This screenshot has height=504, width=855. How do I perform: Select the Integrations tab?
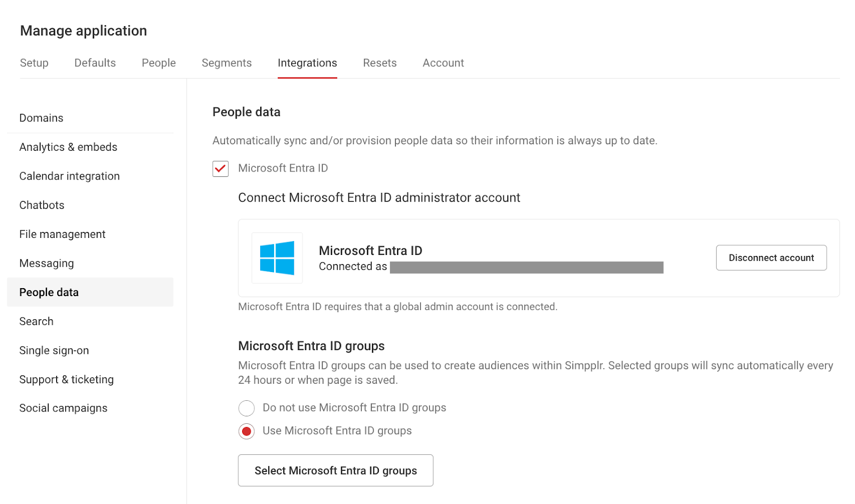pos(307,63)
